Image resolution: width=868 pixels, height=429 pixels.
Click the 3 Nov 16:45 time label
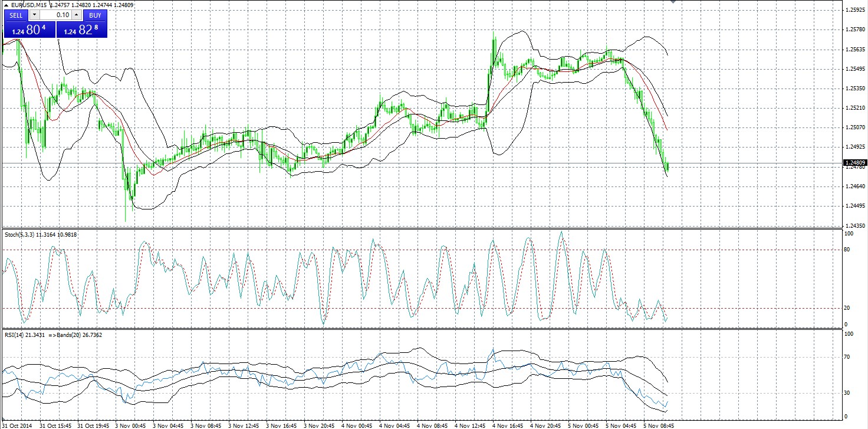281,425
